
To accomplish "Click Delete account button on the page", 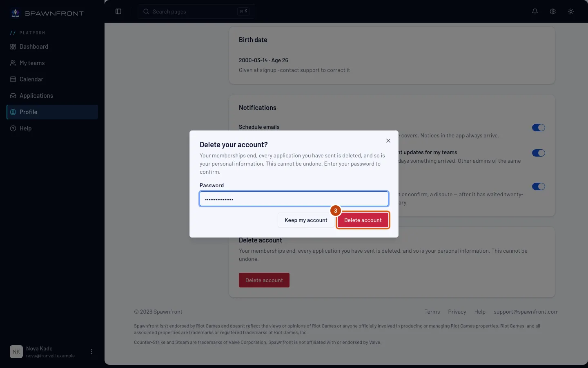I will click(264, 280).
